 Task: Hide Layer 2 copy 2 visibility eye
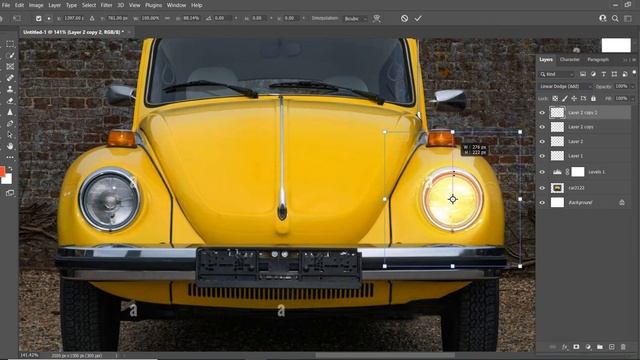tap(542, 113)
